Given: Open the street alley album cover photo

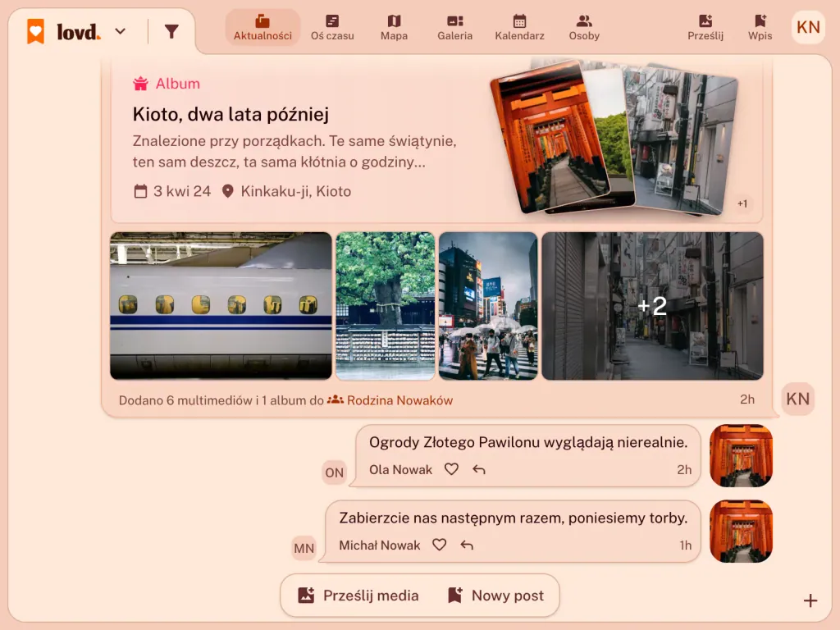Looking at the screenshot, I should click(682, 140).
